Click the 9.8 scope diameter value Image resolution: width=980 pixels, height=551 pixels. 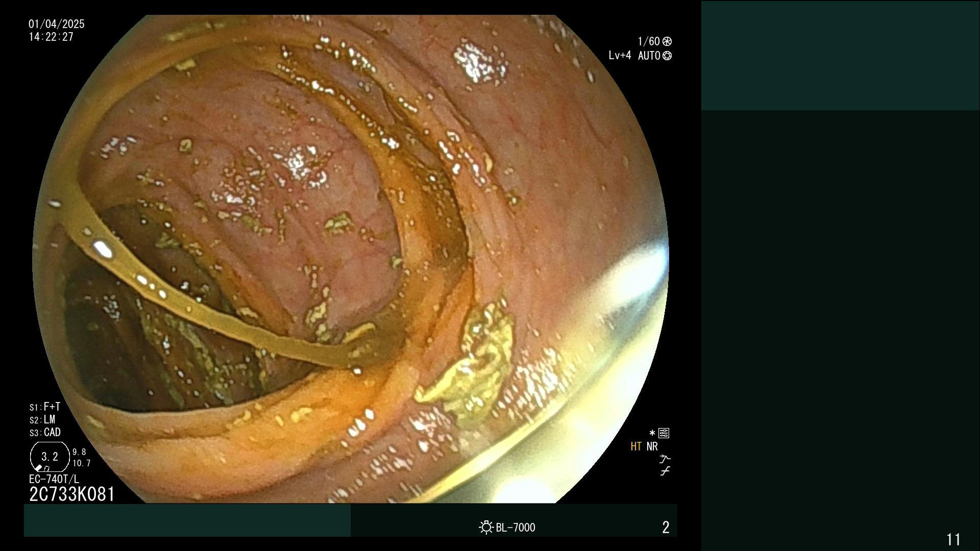(x=79, y=452)
